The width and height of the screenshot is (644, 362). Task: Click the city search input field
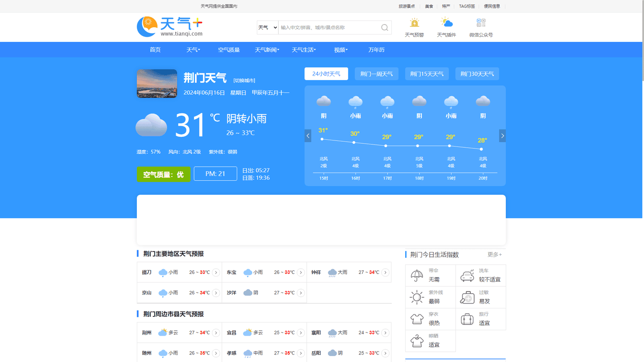tap(329, 28)
